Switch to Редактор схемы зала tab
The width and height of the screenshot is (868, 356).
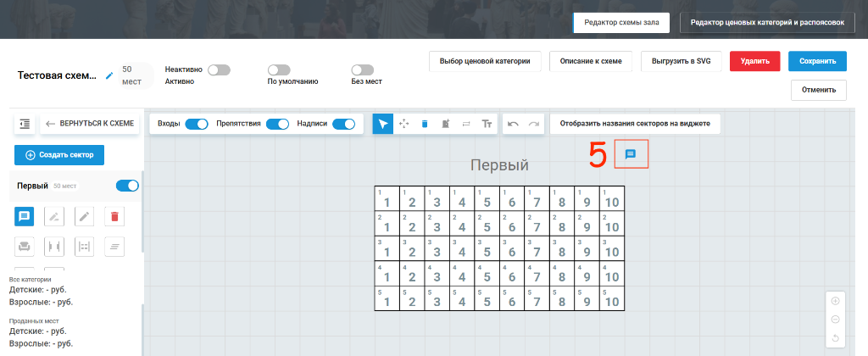[621, 23]
